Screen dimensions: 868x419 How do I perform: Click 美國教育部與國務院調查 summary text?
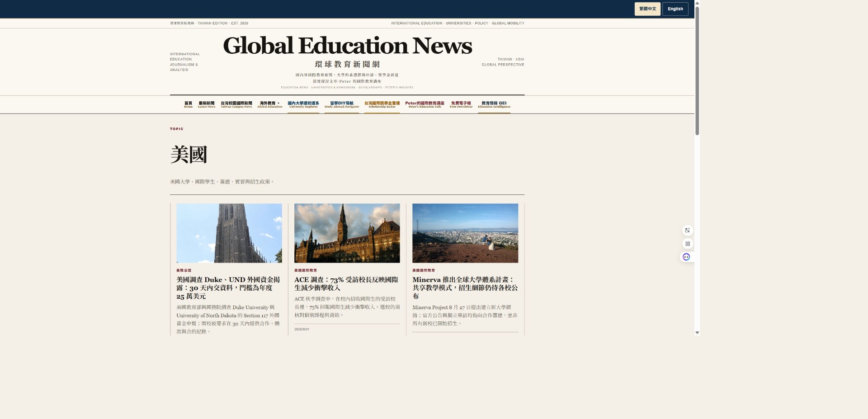point(228,320)
